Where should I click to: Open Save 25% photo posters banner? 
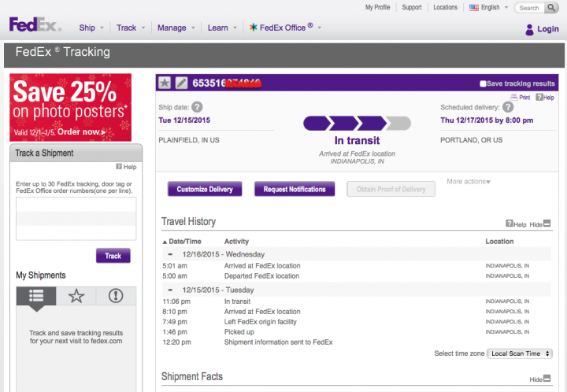tap(71, 107)
